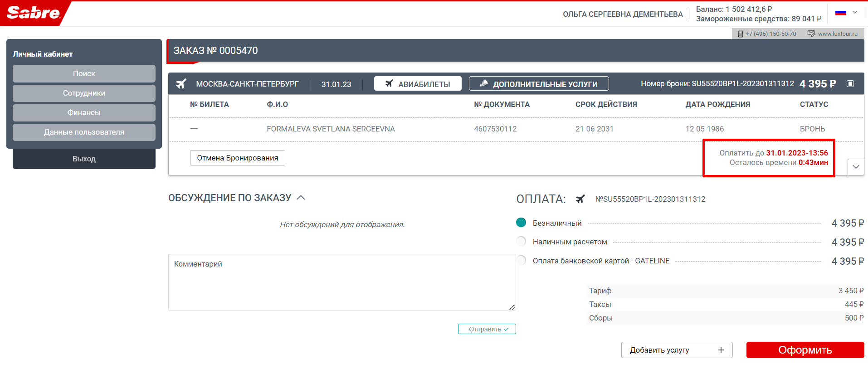The image size is (868, 369).
Task: Click the Sabre logo
Action: [34, 13]
